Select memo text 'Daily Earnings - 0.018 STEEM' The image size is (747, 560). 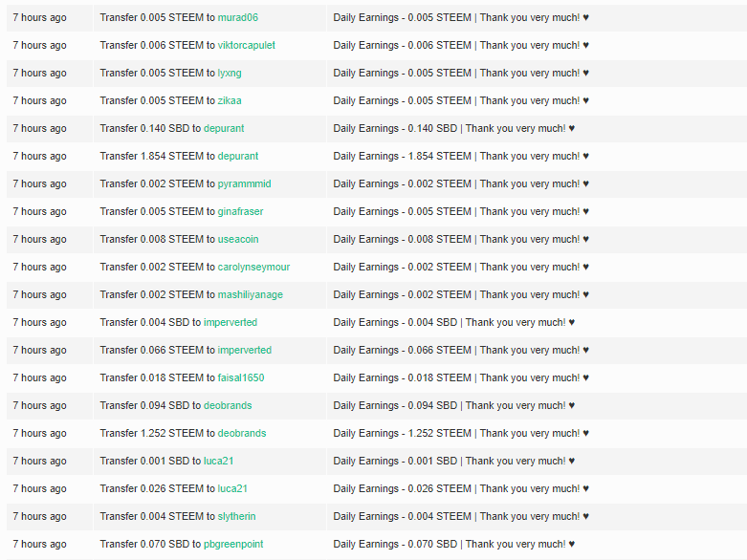(x=402, y=377)
